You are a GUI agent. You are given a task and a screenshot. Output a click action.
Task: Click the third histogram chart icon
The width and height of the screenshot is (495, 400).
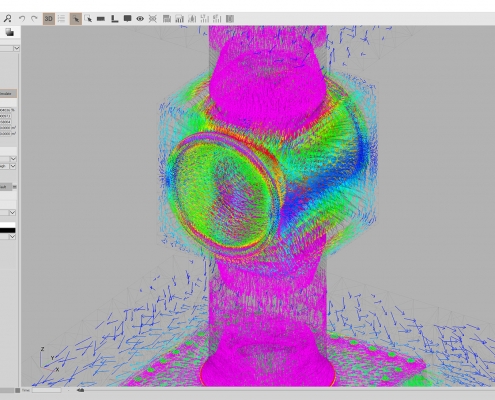pyautogui.click(x=192, y=19)
